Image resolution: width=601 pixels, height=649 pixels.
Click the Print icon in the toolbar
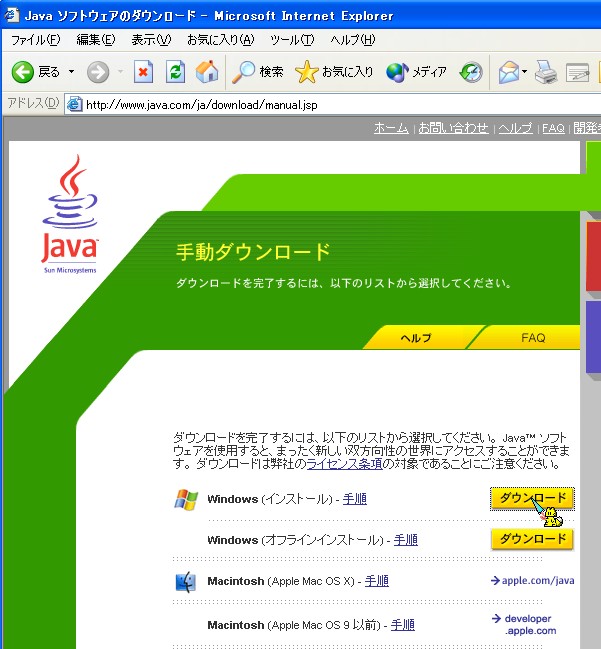pyautogui.click(x=545, y=72)
